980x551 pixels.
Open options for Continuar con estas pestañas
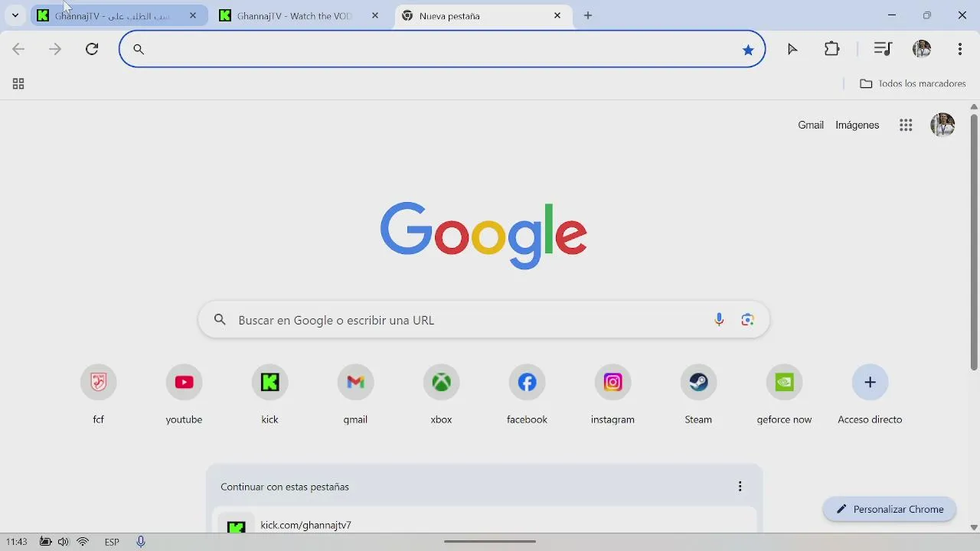(x=740, y=487)
